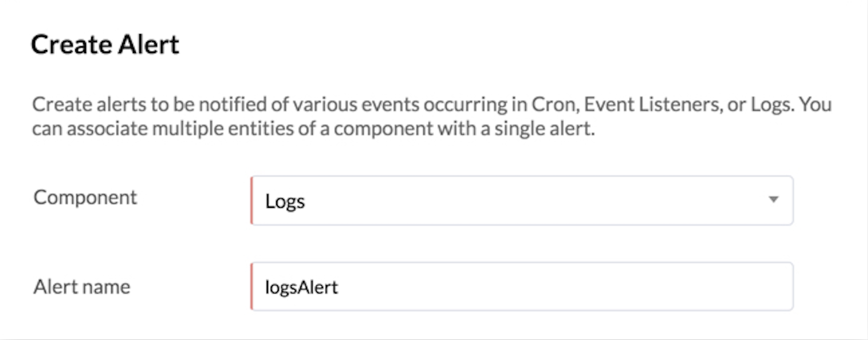868x340 pixels.
Task: Click the word Cron in the description
Action: 554,104
